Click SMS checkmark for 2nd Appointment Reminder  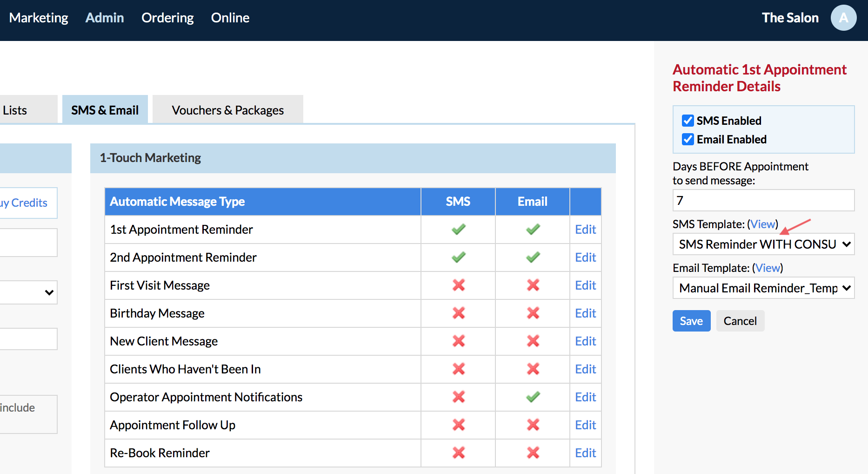[x=458, y=257]
